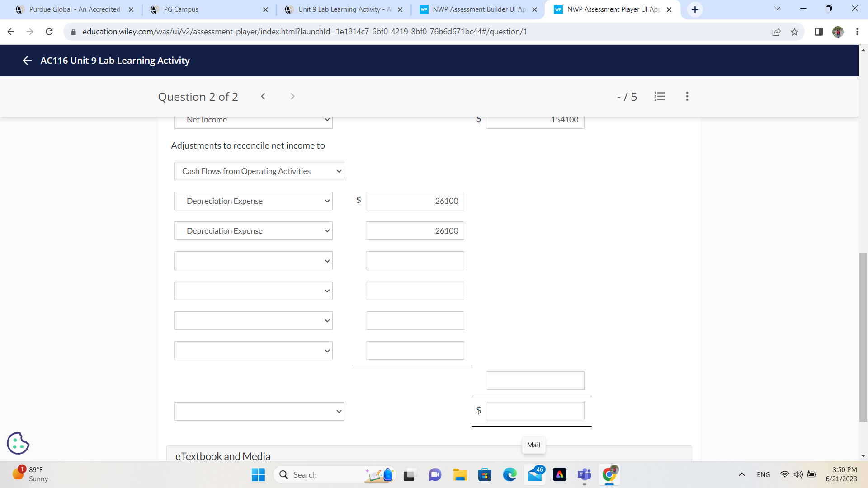Viewport: 868px width, 488px height.
Task: Open the cookie preferences icon
Action: point(18,443)
